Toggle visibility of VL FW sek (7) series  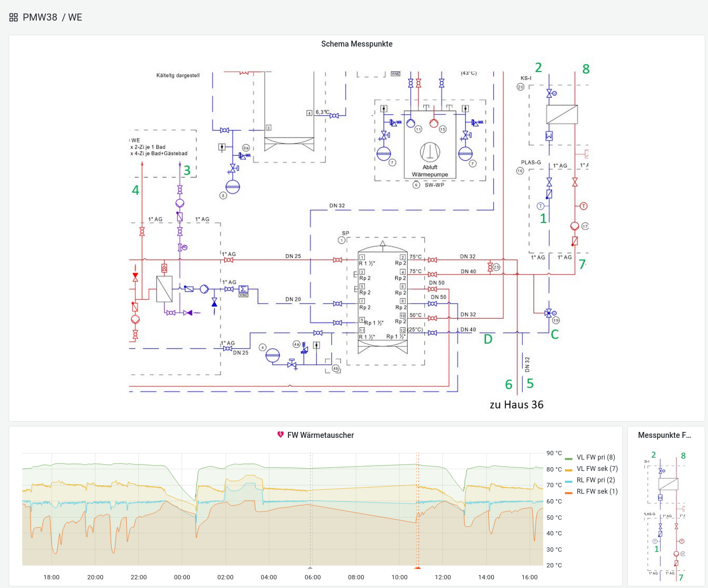click(x=596, y=469)
